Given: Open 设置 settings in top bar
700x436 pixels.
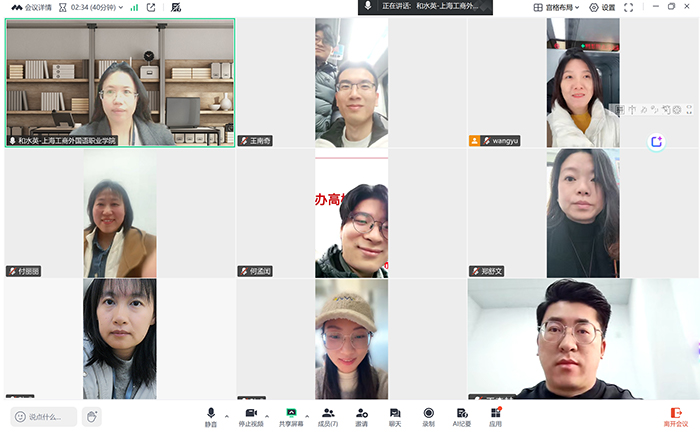Looking at the screenshot, I should 602,7.
